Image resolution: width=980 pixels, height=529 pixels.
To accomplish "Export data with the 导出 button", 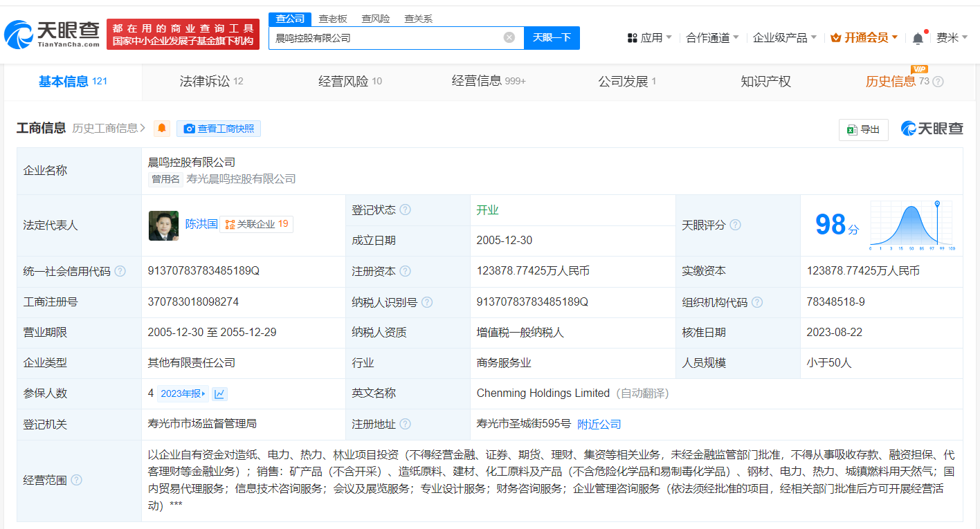I will 863,129.
